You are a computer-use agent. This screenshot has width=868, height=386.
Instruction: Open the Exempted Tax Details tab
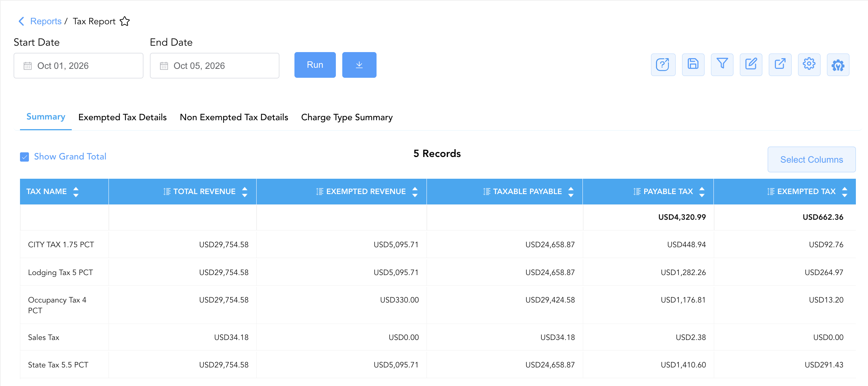[x=122, y=117]
